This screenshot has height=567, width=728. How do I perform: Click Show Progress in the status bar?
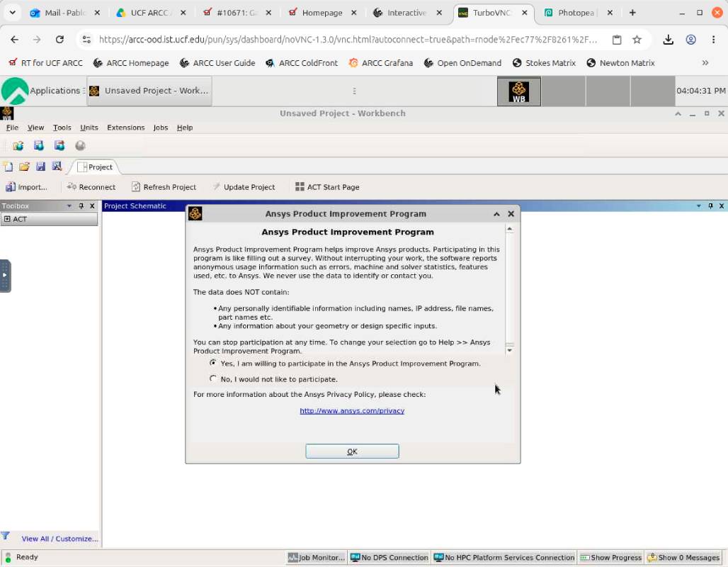coord(610,557)
